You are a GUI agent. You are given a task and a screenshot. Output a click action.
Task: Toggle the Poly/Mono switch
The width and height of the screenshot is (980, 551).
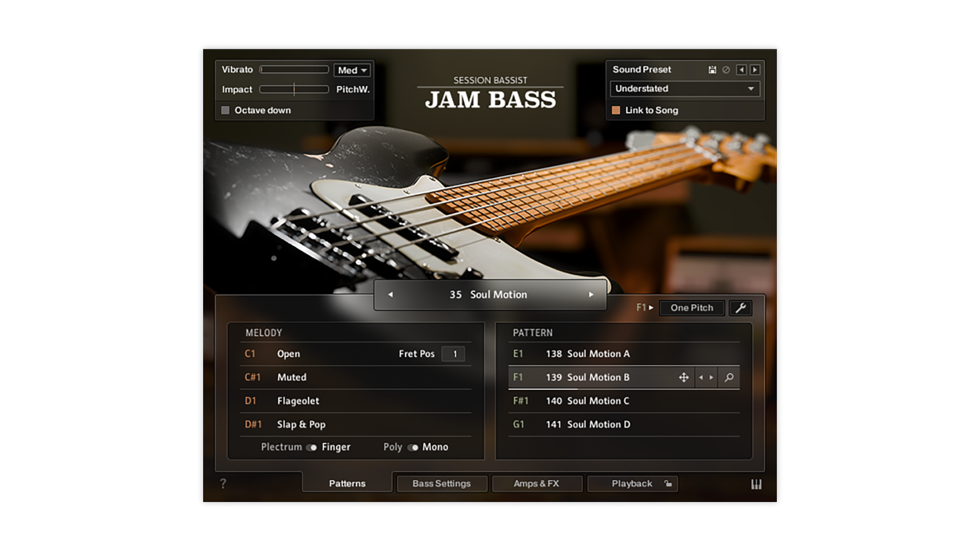[412, 447]
